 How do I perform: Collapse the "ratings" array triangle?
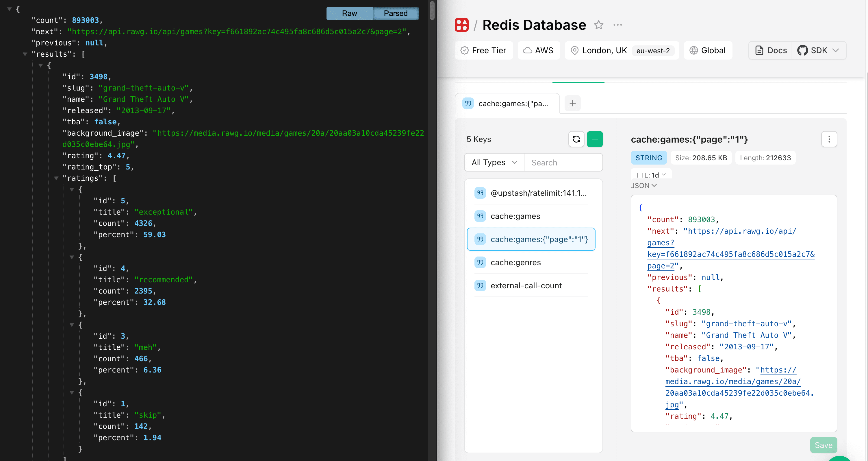[56, 178]
